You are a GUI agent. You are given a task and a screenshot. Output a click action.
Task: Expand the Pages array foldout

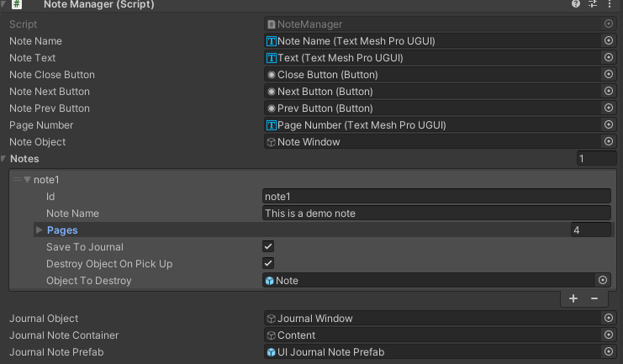pyautogui.click(x=39, y=230)
